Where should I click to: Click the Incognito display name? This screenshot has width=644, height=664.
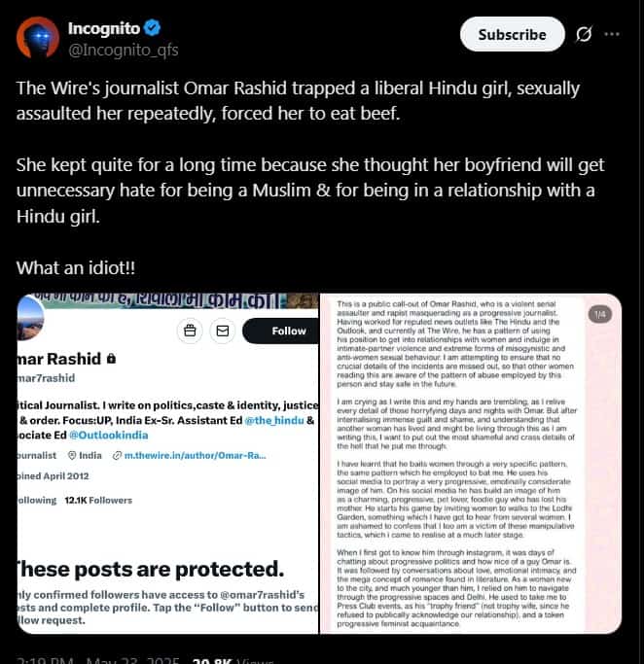pyautogui.click(x=104, y=28)
